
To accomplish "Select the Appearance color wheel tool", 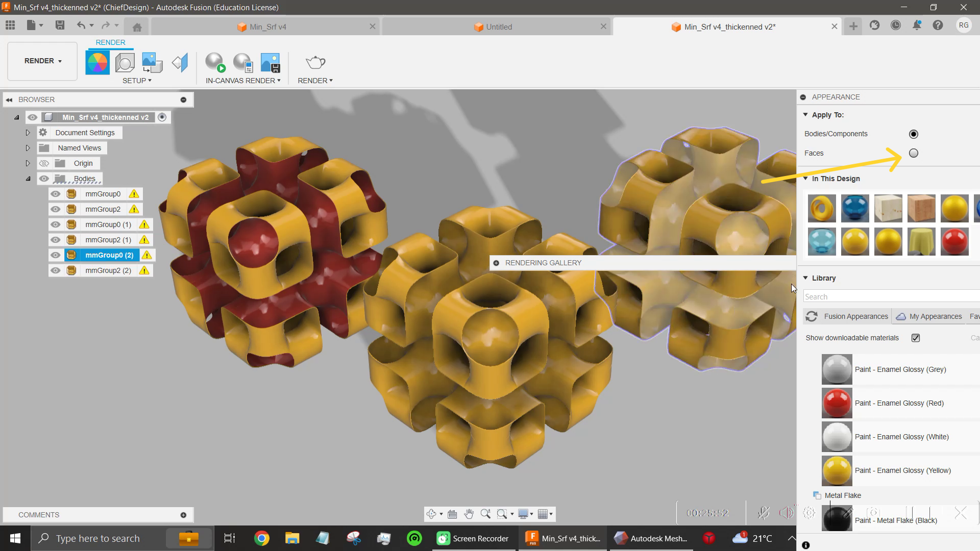I will (97, 62).
